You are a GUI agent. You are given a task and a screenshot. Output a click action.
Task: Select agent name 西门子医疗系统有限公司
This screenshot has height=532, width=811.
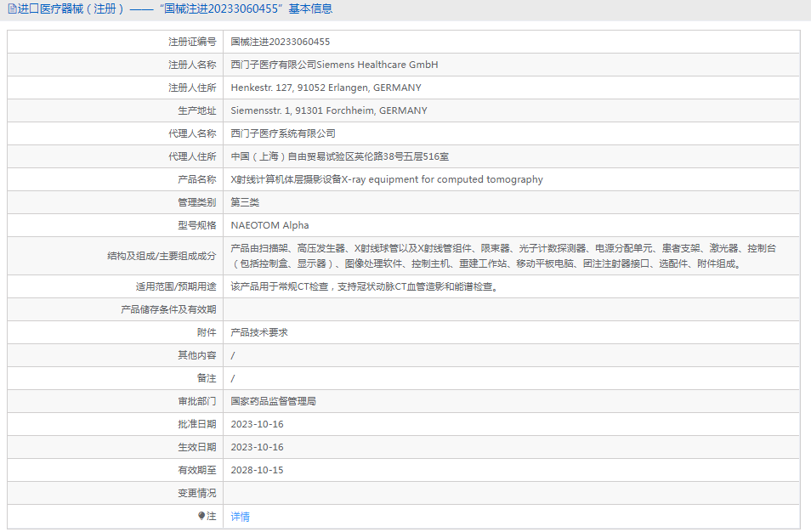(283, 133)
